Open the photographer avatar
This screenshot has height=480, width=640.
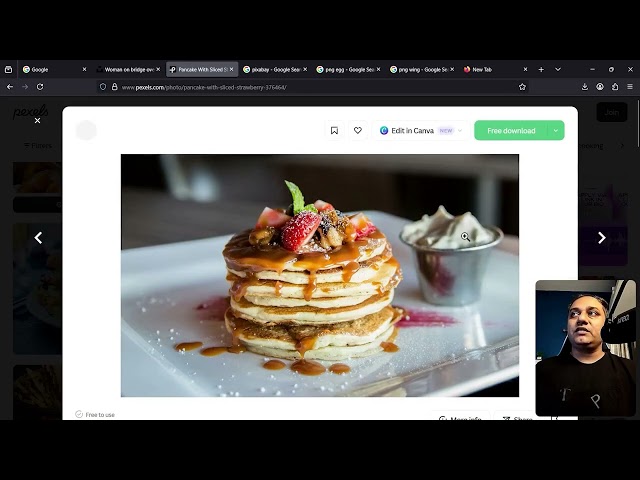[x=86, y=131]
